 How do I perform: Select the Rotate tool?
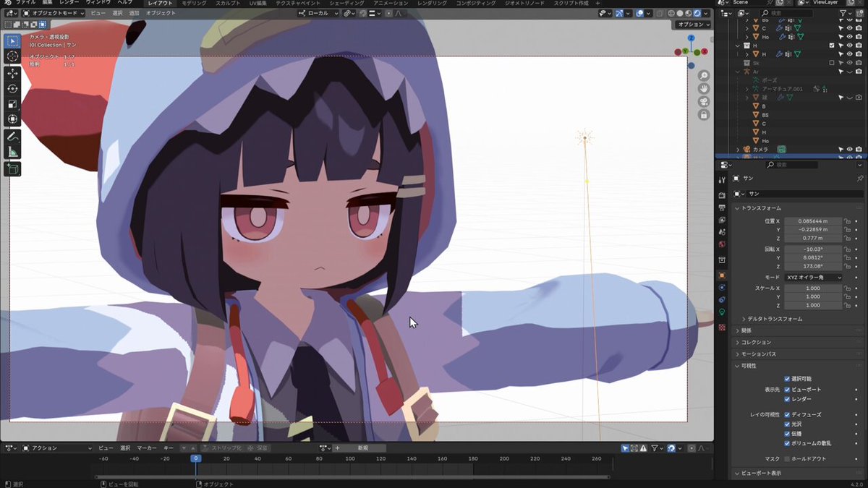13,88
